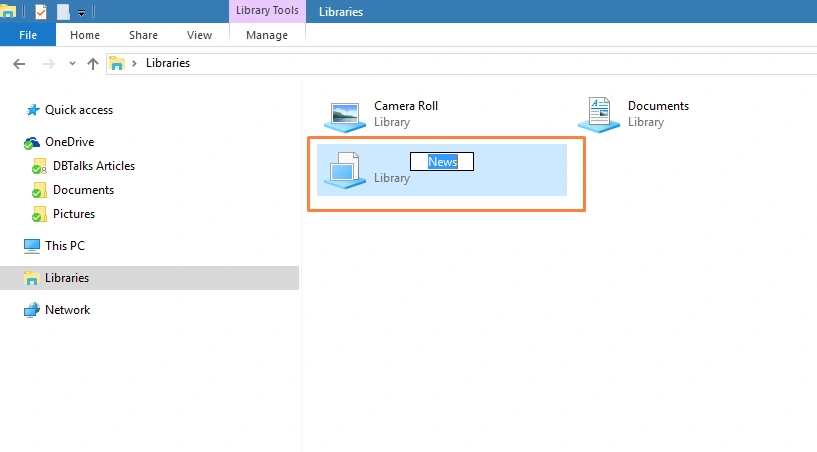The width and height of the screenshot is (817, 452).
Task: Open Pictures folder under OneDrive
Action: click(74, 214)
